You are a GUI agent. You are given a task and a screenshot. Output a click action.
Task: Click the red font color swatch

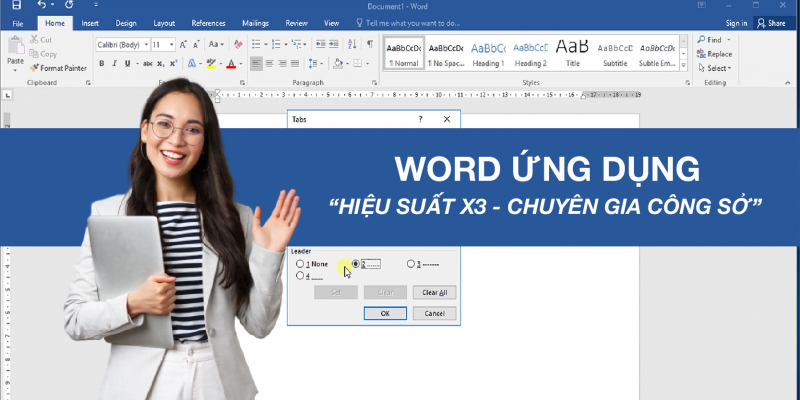(x=231, y=64)
